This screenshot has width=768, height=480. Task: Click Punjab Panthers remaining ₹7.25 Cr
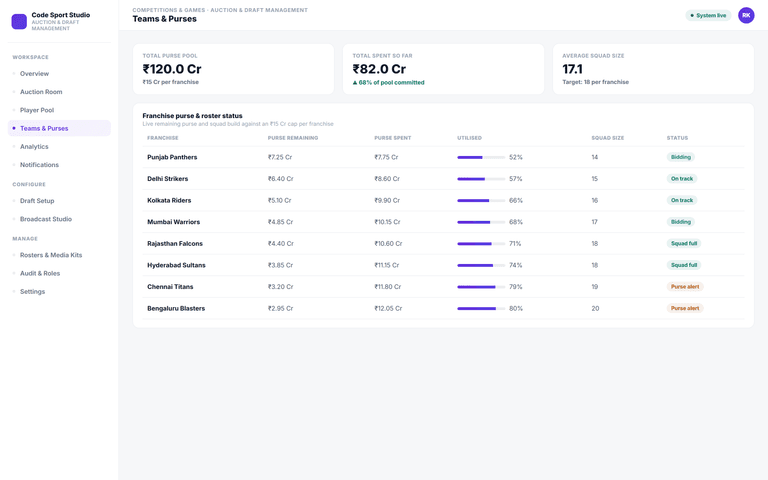tap(280, 157)
